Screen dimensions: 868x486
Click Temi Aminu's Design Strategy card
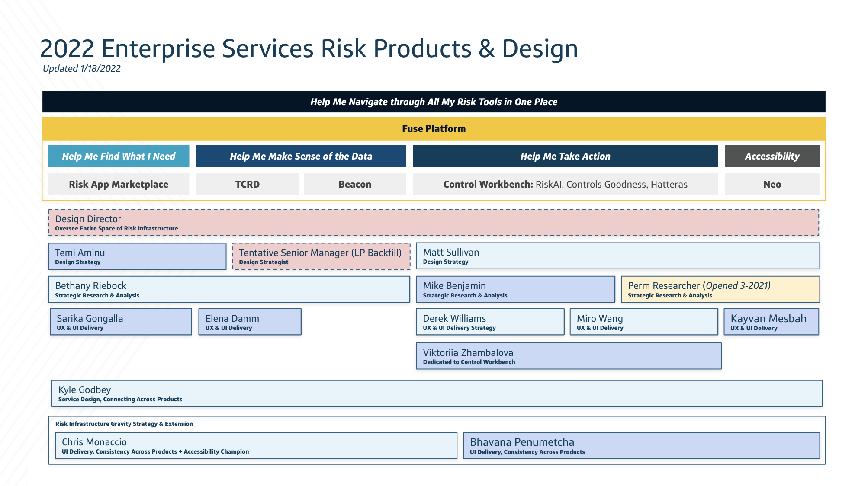(x=137, y=256)
